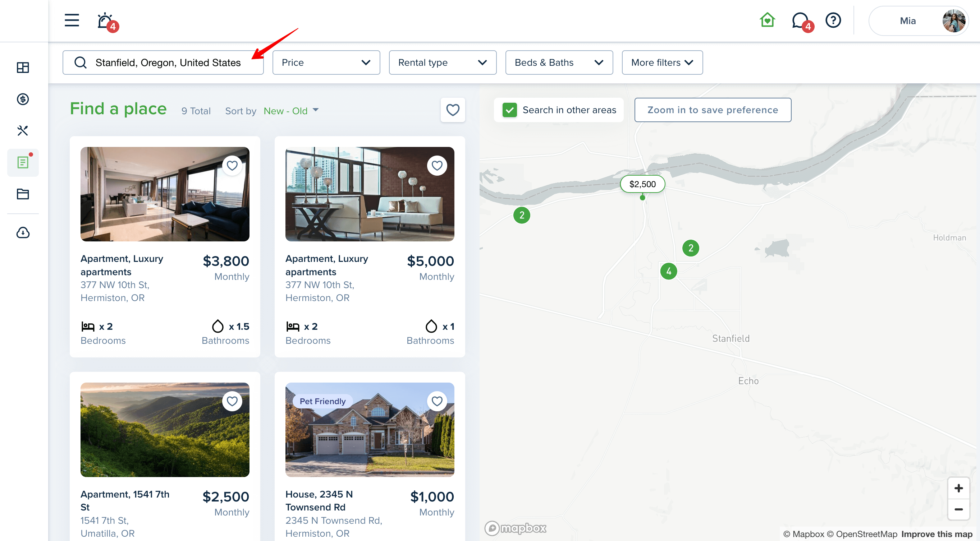
Task: Click the $2,500 map price marker
Action: click(x=642, y=184)
